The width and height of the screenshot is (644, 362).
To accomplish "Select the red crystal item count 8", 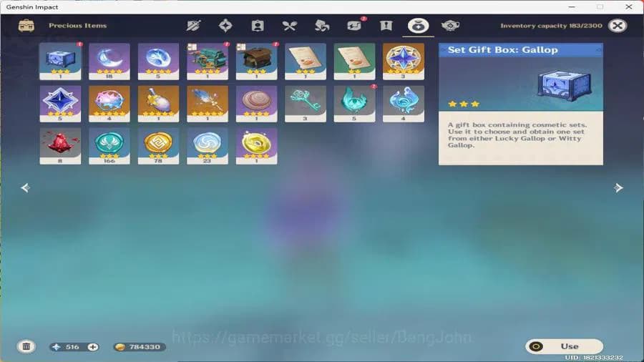I will pyautogui.click(x=60, y=146).
